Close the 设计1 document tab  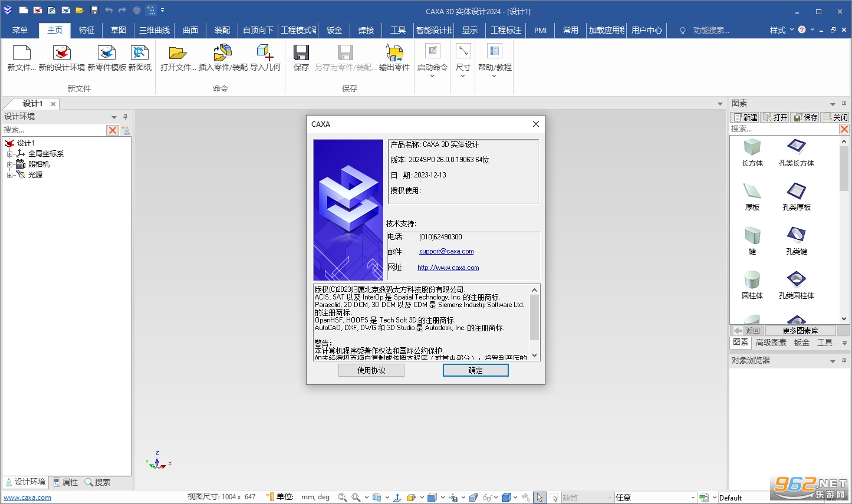tap(53, 104)
